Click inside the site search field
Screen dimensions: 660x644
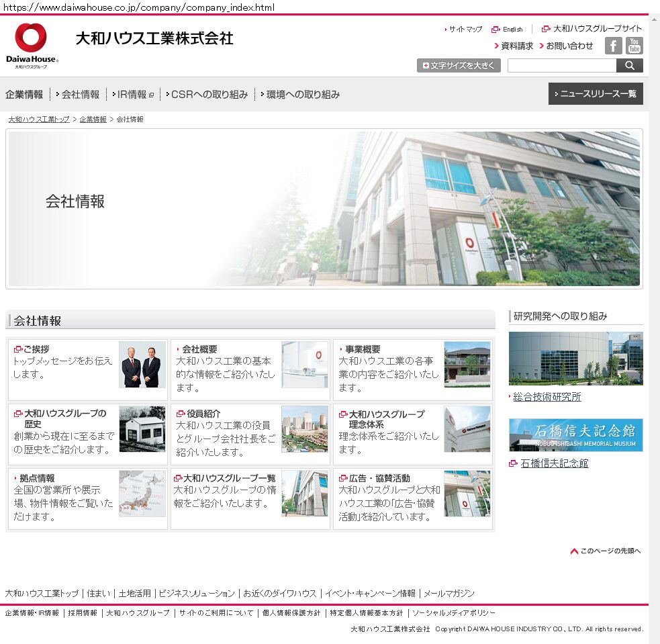click(561, 66)
